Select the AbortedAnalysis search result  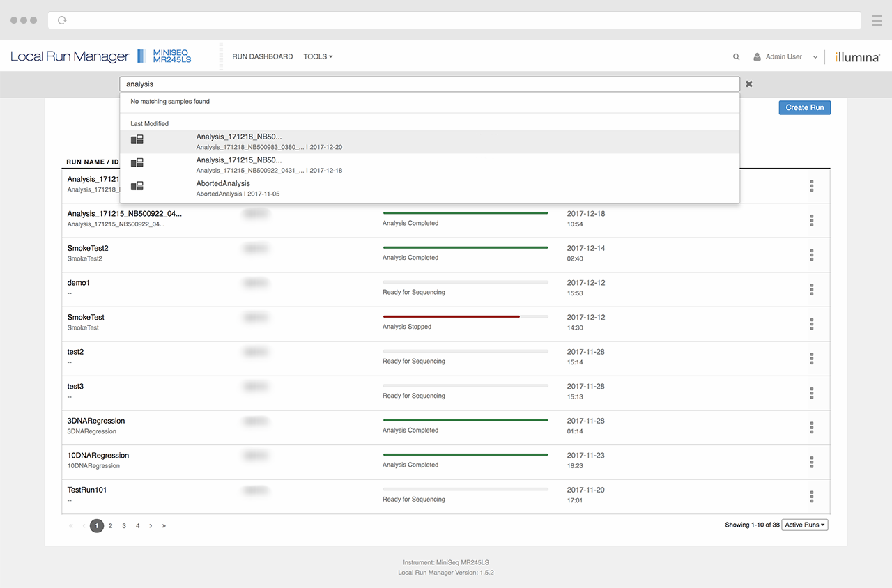429,188
